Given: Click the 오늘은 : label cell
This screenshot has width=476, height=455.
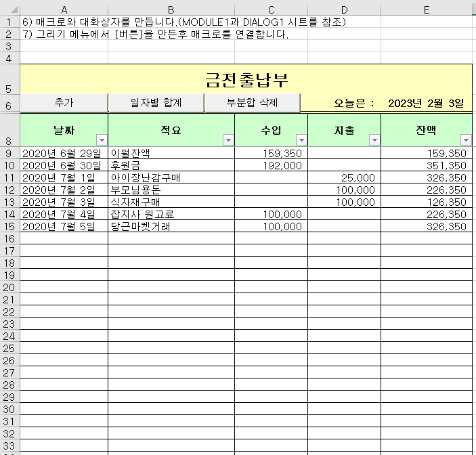Looking at the screenshot, I should tap(354, 103).
